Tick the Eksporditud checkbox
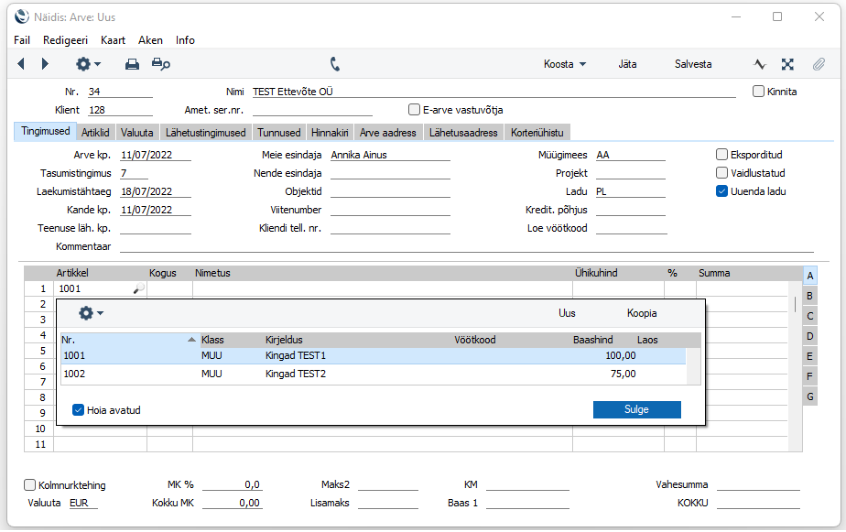The height and width of the screenshot is (532, 846). tap(722, 154)
